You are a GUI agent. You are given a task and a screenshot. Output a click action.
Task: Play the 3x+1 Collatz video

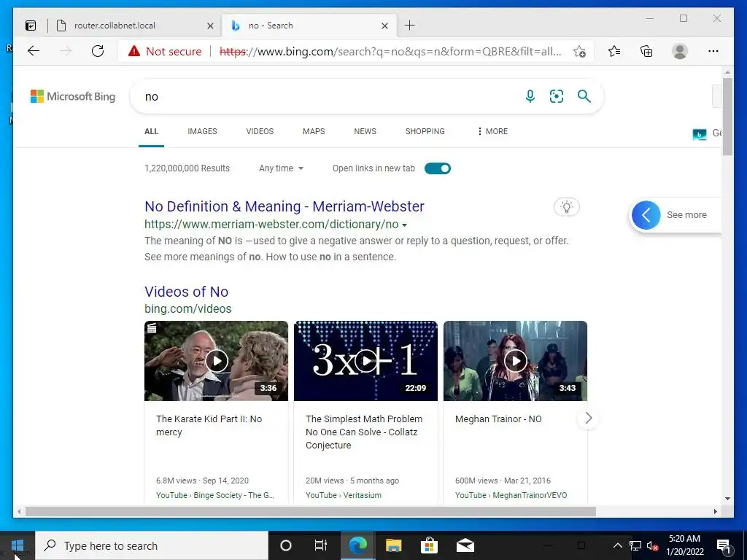click(366, 361)
